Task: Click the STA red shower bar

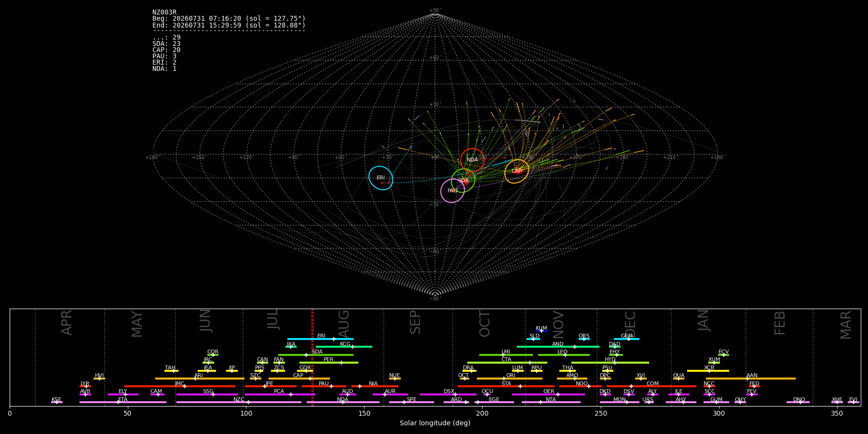Action: click(x=506, y=386)
